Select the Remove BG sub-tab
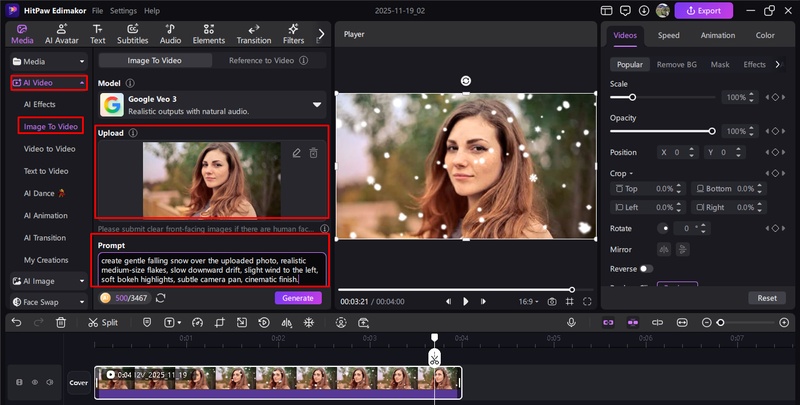The width and height of the screenshot is (800, 405). click(677, 64)
